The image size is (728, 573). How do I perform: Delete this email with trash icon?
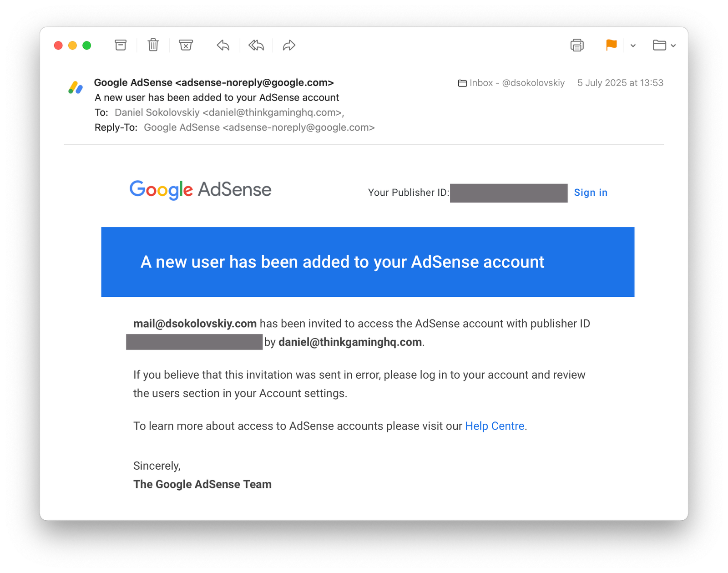click(153, 45)
